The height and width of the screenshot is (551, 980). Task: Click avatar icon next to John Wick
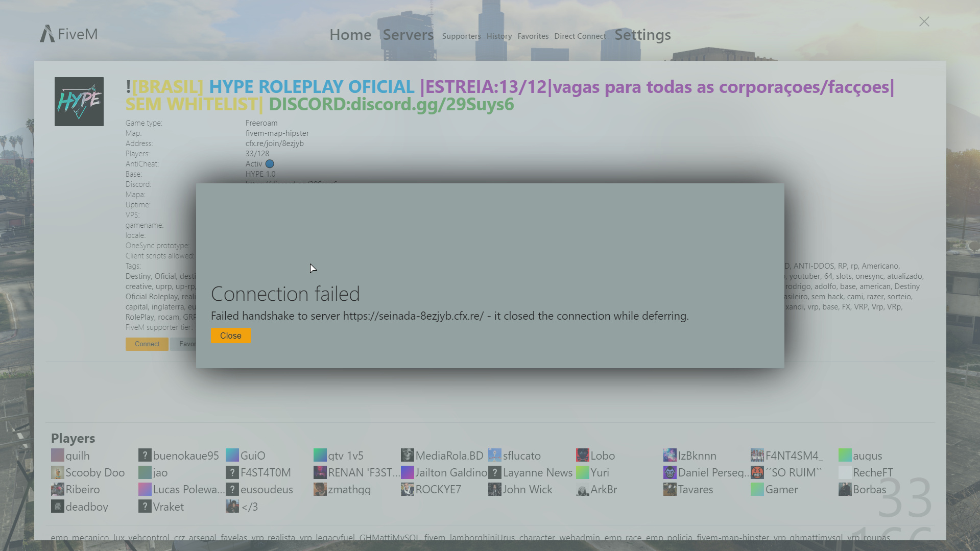click(x=495, y=489)
